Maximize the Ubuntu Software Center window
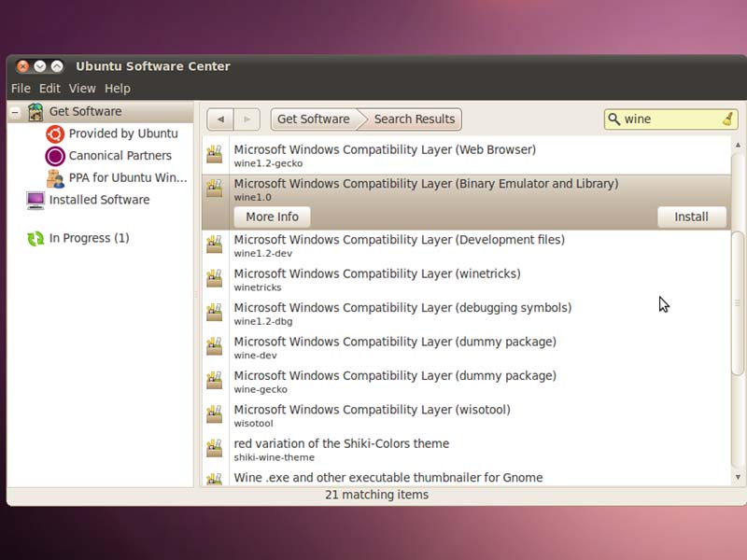747x560 pixels. [57, 66]
